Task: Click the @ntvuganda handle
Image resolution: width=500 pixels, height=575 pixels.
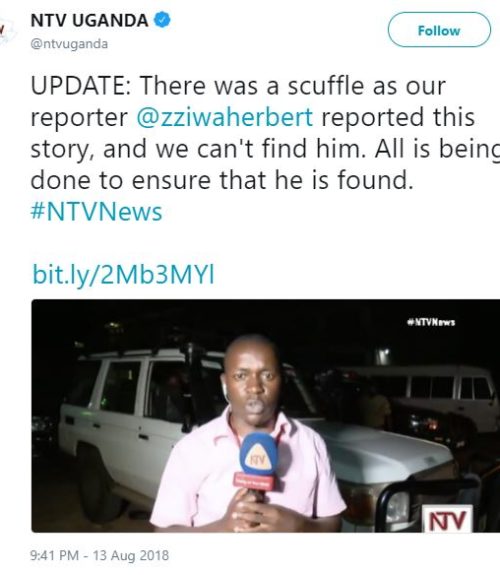Action: [69, 44]
